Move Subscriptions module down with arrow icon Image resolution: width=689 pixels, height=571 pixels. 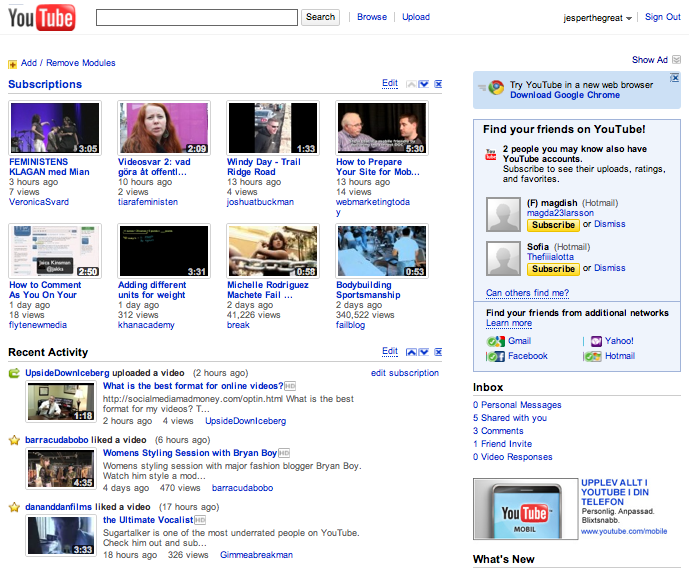(x=424, y=84)
